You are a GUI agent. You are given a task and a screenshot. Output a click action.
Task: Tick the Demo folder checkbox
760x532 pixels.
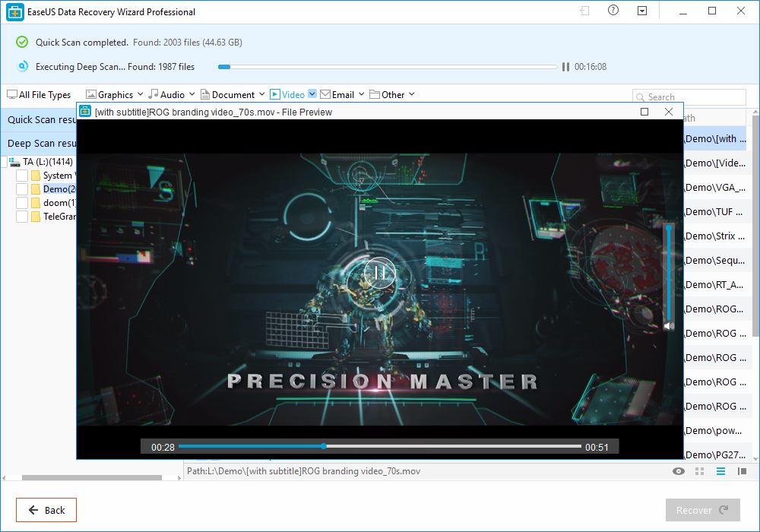click(x=22, y=189)
